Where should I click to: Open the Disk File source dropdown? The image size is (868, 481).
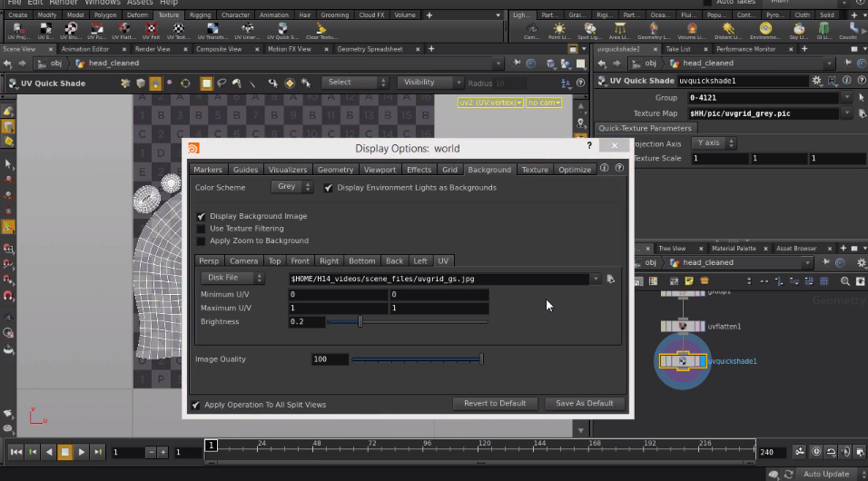click(232, 278)
